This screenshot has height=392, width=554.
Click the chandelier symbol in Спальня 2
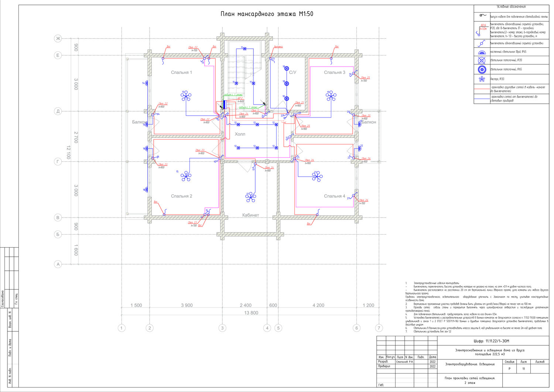[186, 176]
